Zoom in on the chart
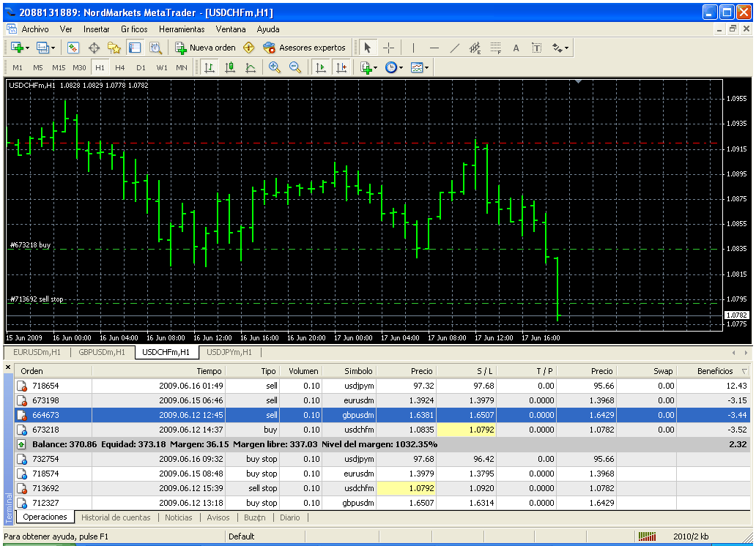Image resolution: width=756 pixels, height=546 pixels. click(275, 67)
